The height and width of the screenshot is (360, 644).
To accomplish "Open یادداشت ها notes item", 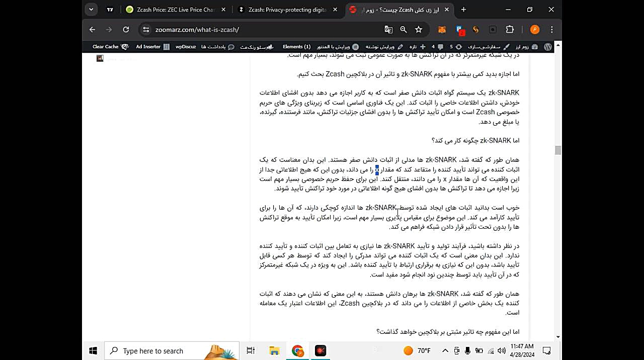I will [x=217, y=47].
